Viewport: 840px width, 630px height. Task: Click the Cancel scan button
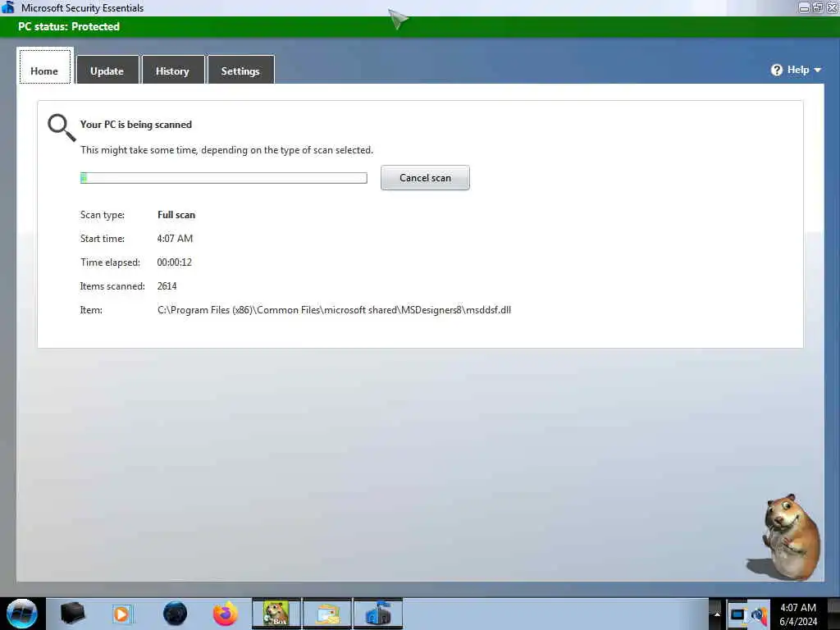coord(426,178)
